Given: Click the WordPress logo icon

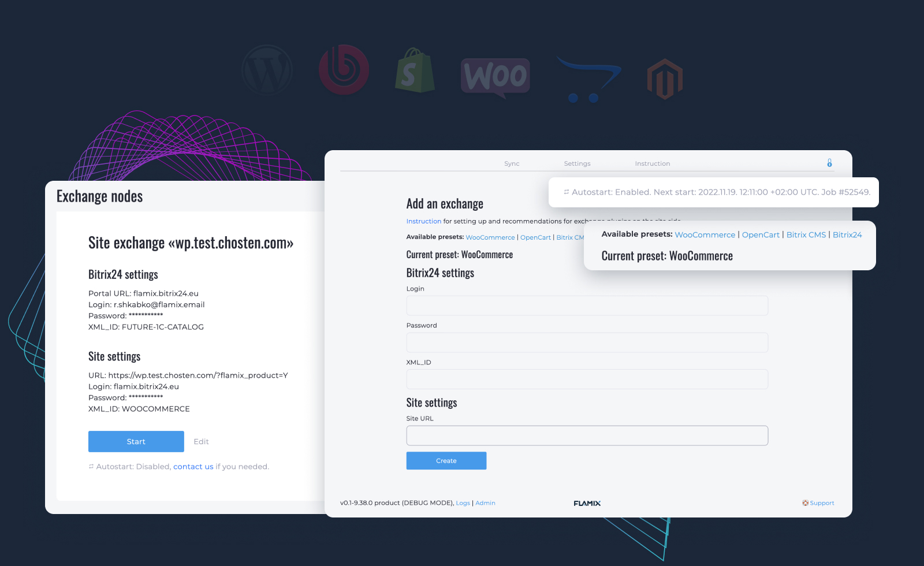Looking at the screenshot, I should click(267, 70).
